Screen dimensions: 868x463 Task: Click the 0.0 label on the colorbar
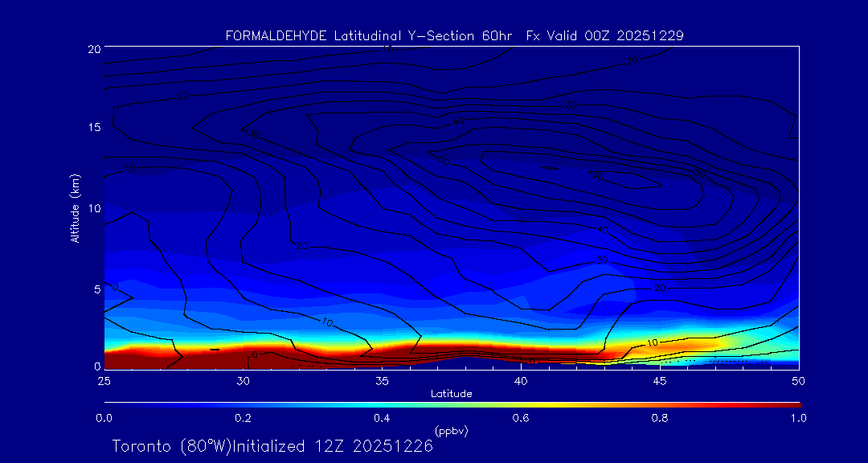click(x=104, y=418)
